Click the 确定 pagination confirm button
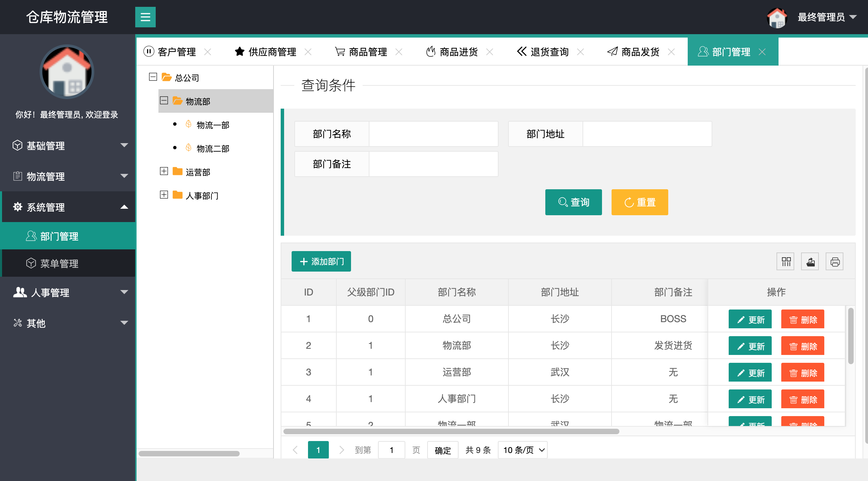The height and width of the screenshot is (481, 868). [x=443, y=450]
